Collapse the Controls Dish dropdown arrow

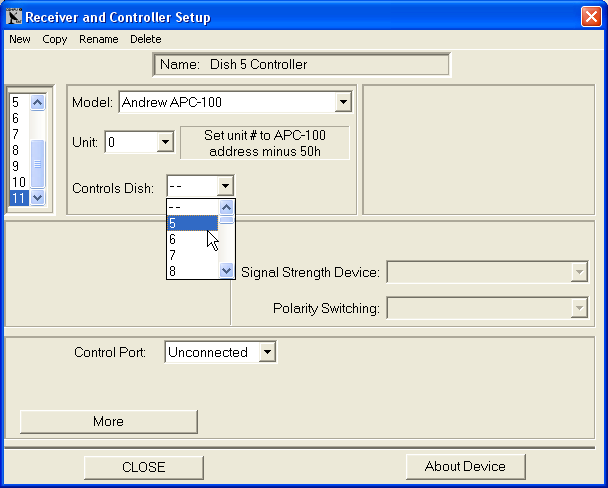(226, 186)
